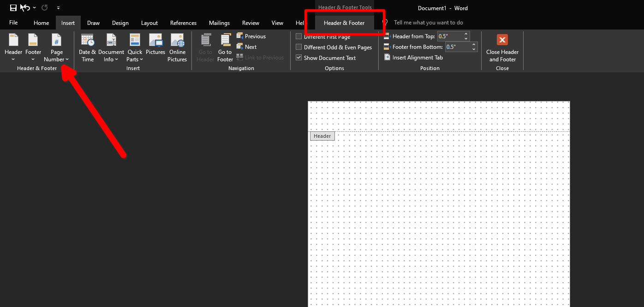644x307 pixels.
Task: Click Insert Alignment Tab
Action: pyautogui.click(x=413, y=58)
